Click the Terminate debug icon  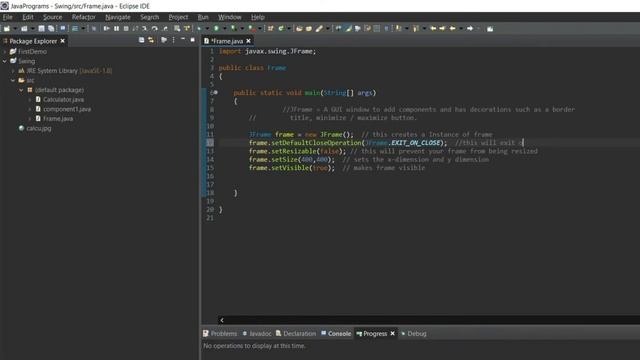coord(126,29)
